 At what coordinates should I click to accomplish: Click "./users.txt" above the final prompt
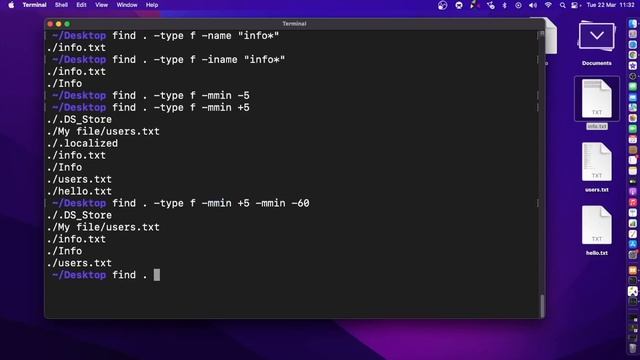click(x=79, y=263)
